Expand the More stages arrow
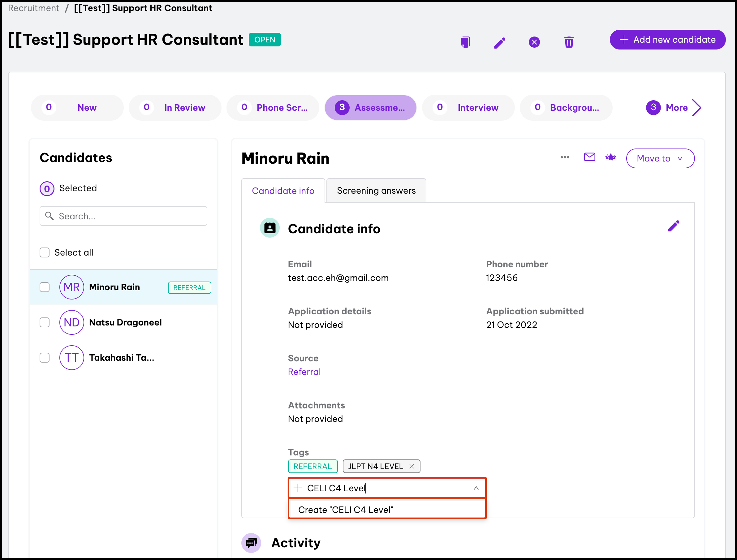The height and width of the screenshot is (560, 737). coord(697,108)
